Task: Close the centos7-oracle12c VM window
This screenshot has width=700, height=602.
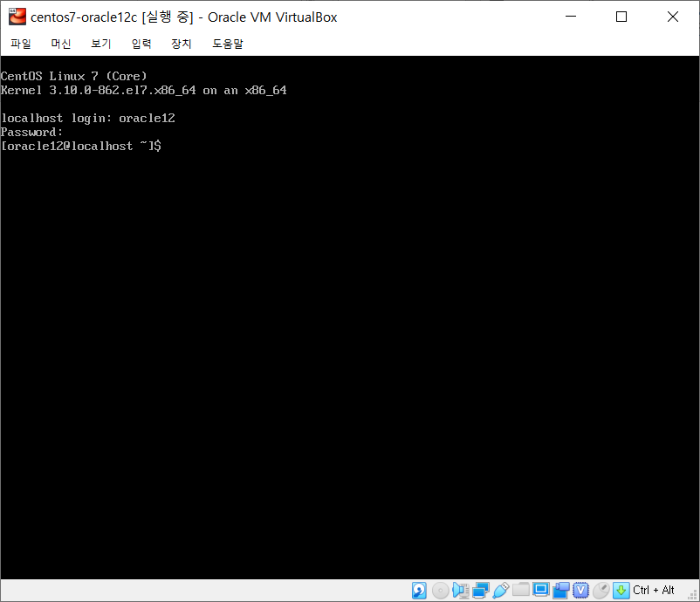Action: coord(673,17)
